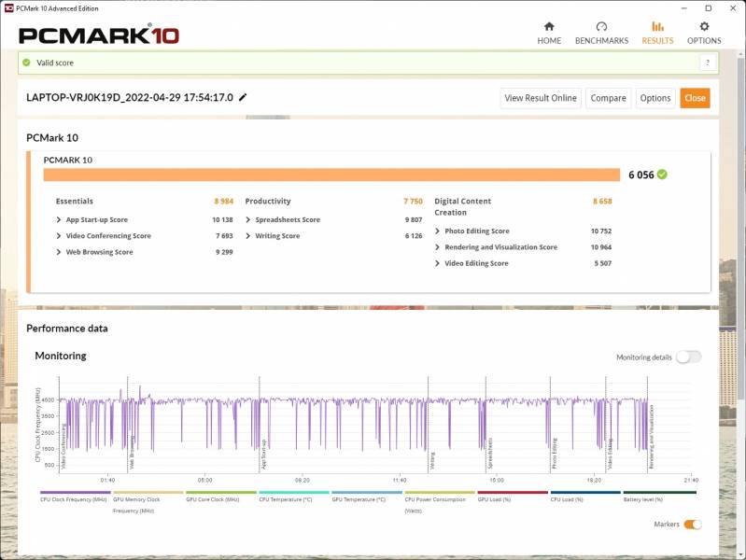Screen dimensions: 746x560
Task: Expand Web Browsing Score
Action: click(x=59, y=252)
